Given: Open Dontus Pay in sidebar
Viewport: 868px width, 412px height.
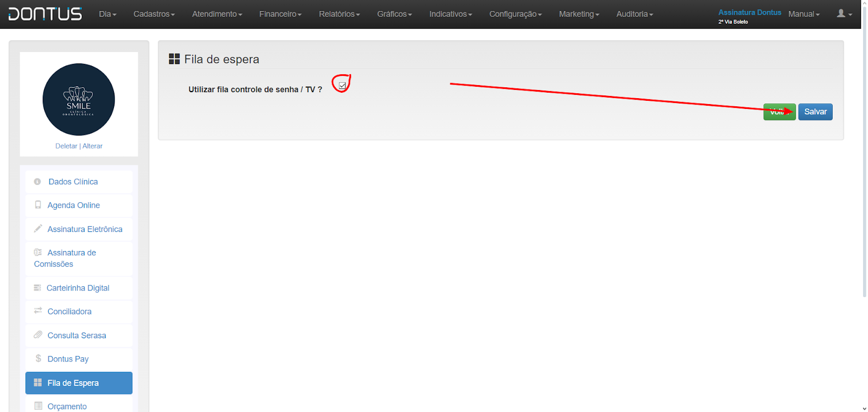Looking at the screenshot, I should [79, 358].
